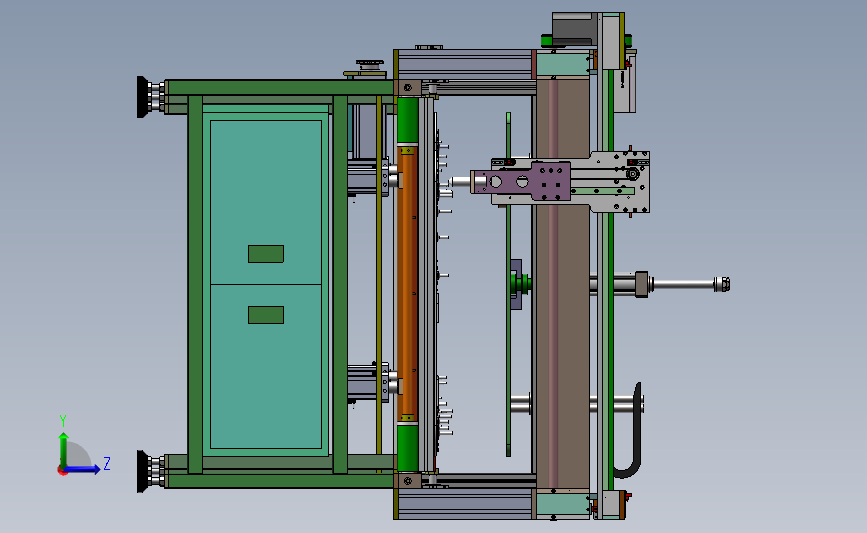Select the upper small green rectangle on teal panel

266,254
